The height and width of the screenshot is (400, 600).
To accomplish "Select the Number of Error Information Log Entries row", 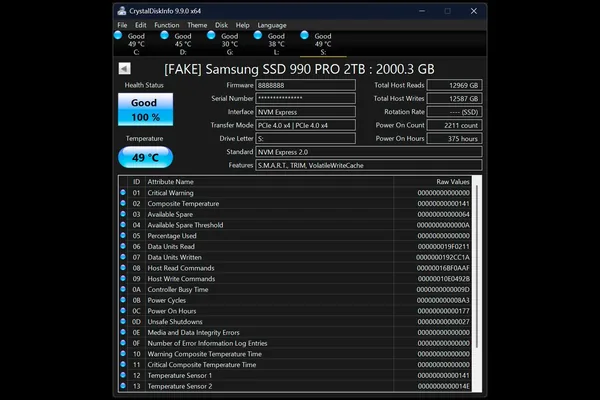I will click(x=295, y=343).
